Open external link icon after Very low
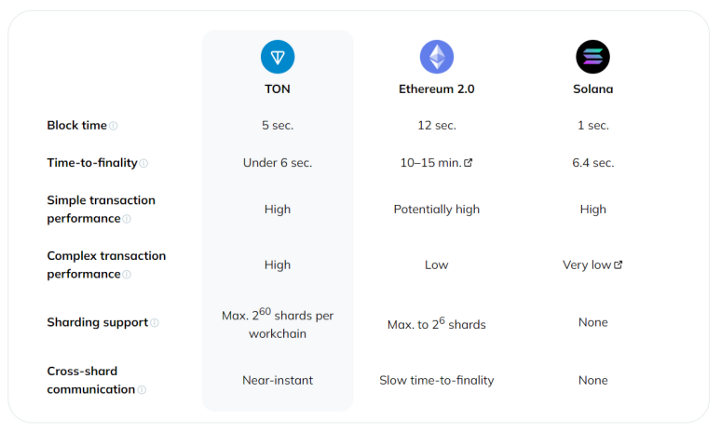The height and width of the screenshot is (432, 720). (x=618, y=264)
